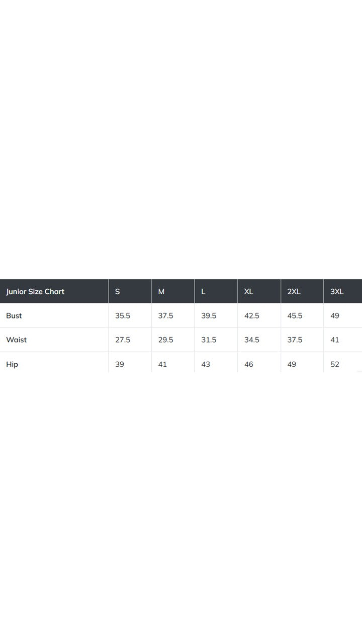Viewport: 362px width, 644px height.
Task: Click the M size column header
Action: 161,292
